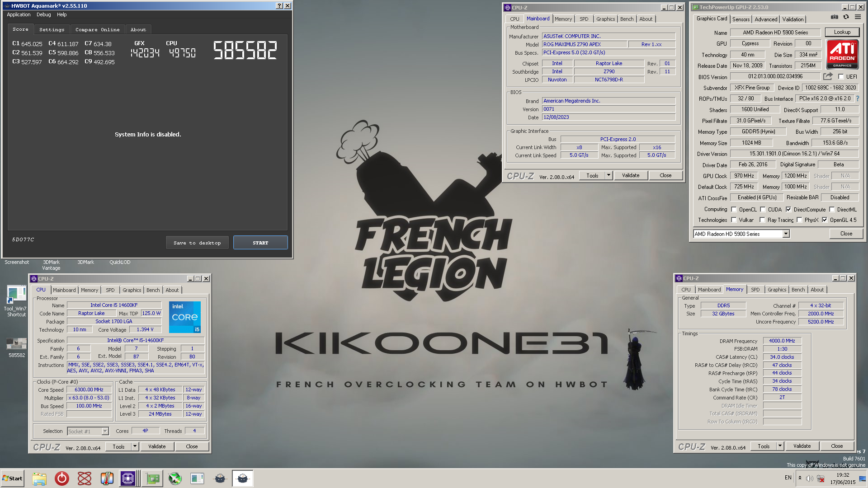Expand Tools arrow in CPU-Z CPU window

(x=135, y=446)
